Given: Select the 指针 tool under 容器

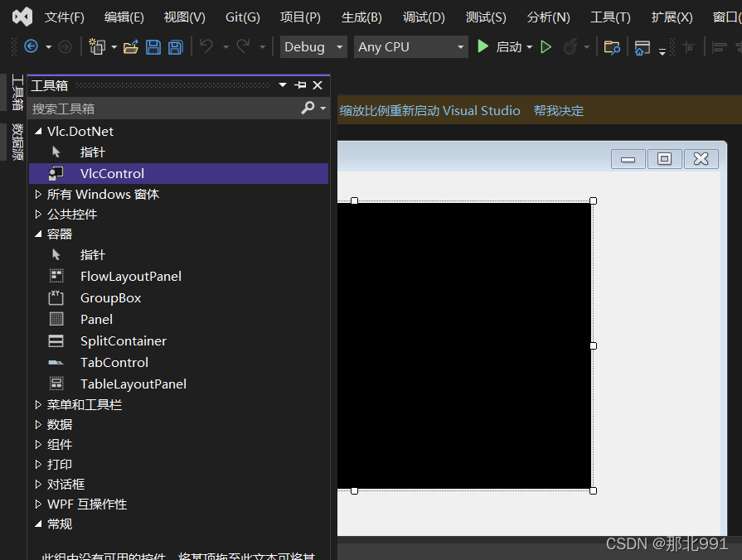Looking at the screenshot, I should tap(92, 254).
